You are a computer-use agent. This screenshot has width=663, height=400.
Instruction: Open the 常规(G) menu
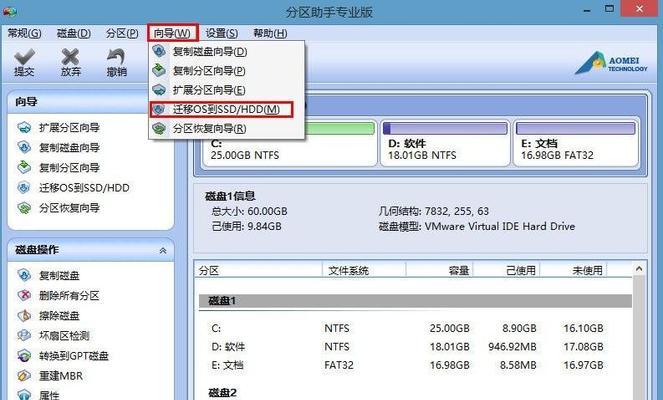(25, 33)
